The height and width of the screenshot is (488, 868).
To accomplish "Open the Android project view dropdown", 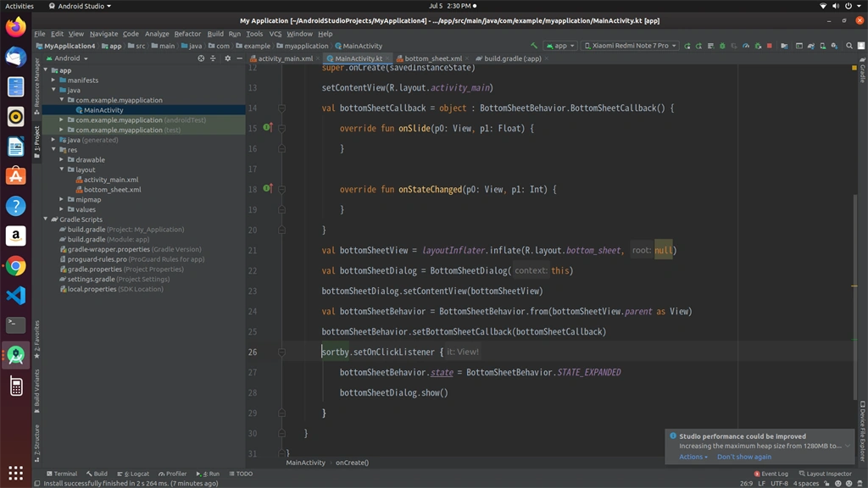I will (67, 58).
